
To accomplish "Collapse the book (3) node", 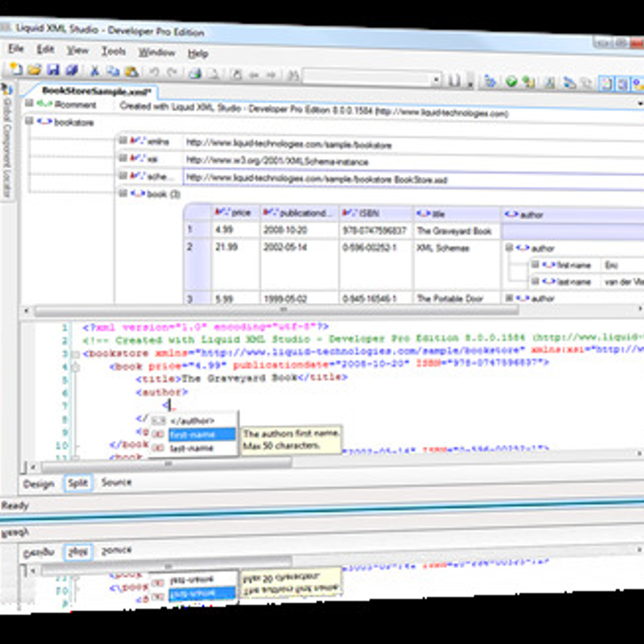I will point(123,193).
